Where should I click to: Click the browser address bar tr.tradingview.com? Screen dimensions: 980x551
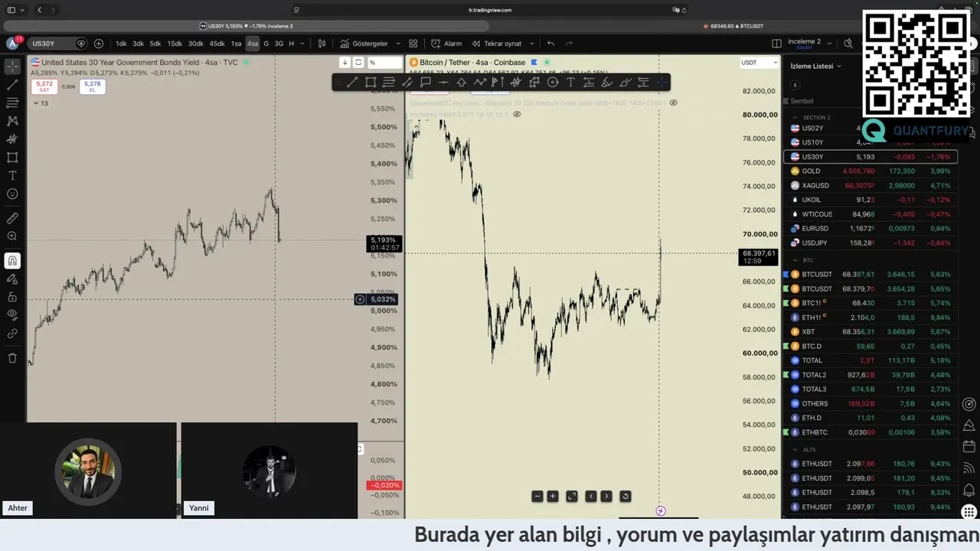click(490, 10)
